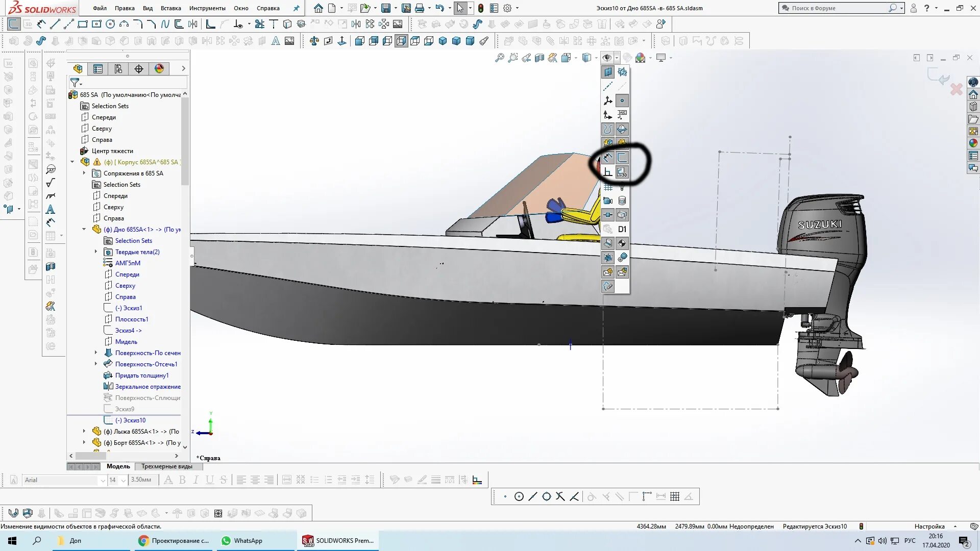Click the Smart Dimension tool icon

click(x=41, y=24)
